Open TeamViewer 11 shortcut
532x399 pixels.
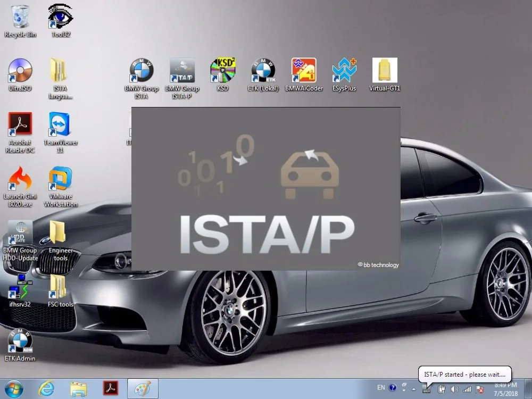61,126
